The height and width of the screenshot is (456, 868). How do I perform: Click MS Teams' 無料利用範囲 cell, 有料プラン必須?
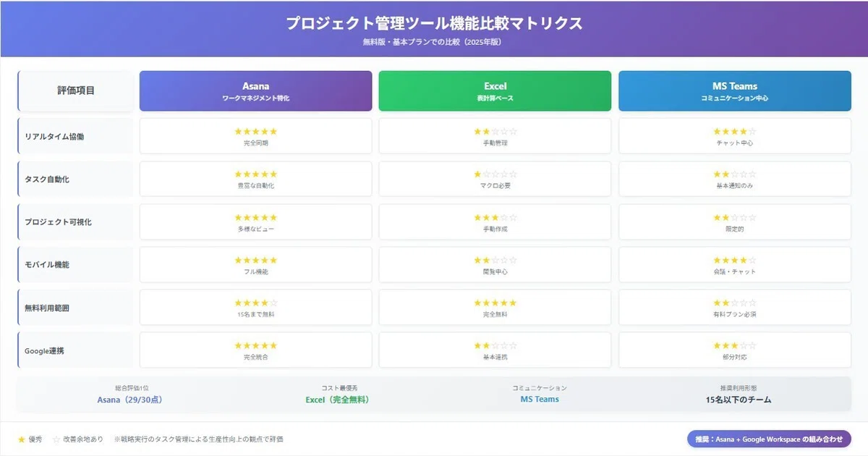point(735,308)
